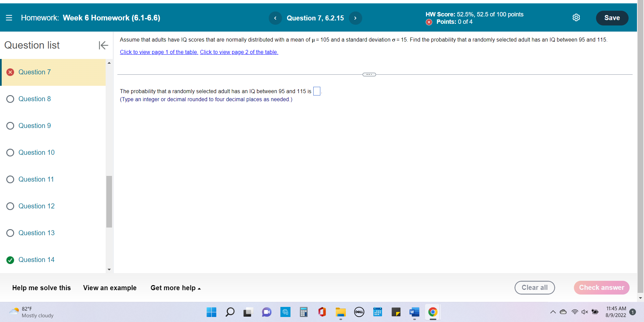Image resolution: width=644 pixels, height=322 pixels.
Task: Click the Save button
Action: (x=612, y=18)
